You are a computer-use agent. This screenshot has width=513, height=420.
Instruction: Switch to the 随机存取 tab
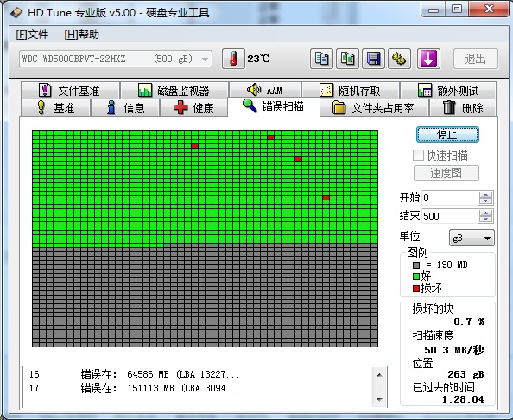pos(351,91)
